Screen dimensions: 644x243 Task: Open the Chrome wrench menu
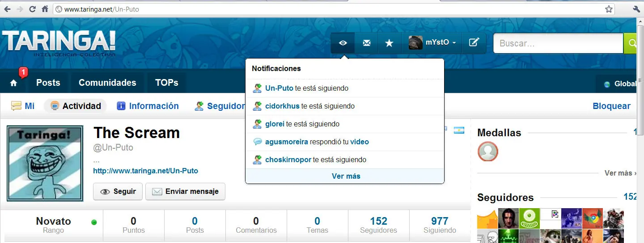636,9
